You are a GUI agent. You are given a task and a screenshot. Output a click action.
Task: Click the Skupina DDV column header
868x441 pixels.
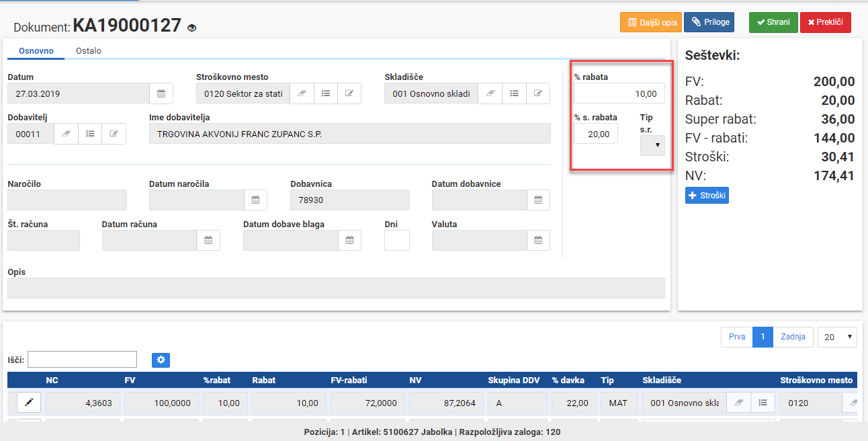514,380
